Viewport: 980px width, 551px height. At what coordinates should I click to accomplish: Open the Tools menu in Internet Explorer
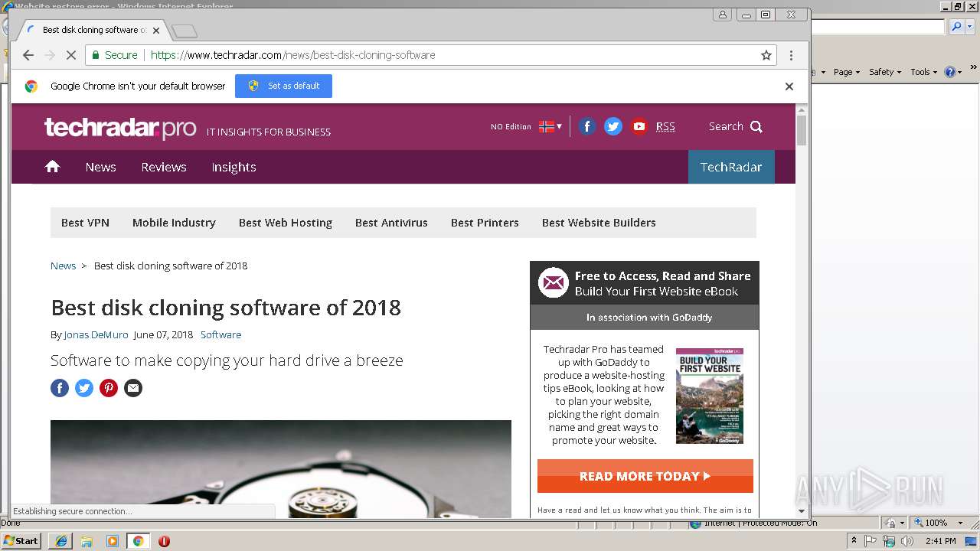click(x=923, y=72)
